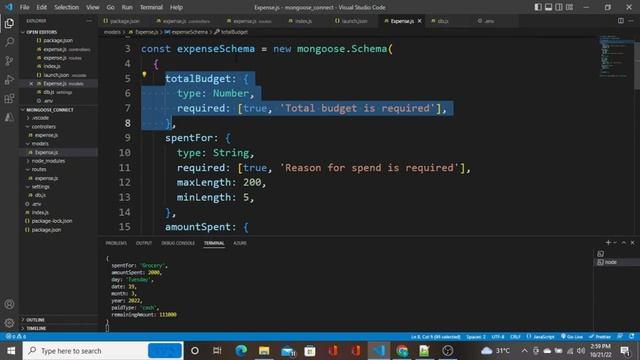Click the split editor right icon
The width and height of the screenshot is (640, 360).
coord(620,21)
